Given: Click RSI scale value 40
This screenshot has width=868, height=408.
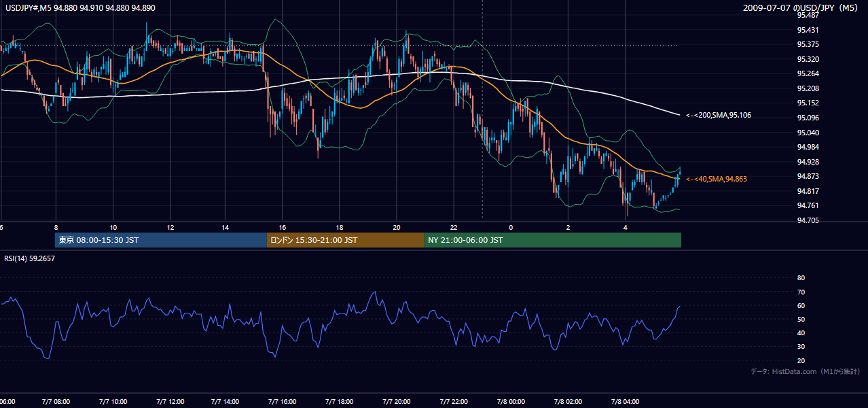Looking at the screenshot, I should pyautogui.click(x=801, y=333).
